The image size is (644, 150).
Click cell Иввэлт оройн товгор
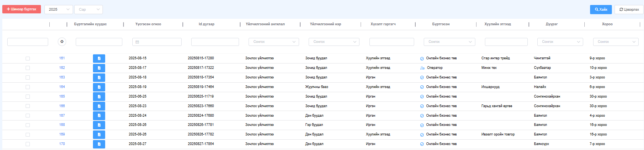point(498,134)
